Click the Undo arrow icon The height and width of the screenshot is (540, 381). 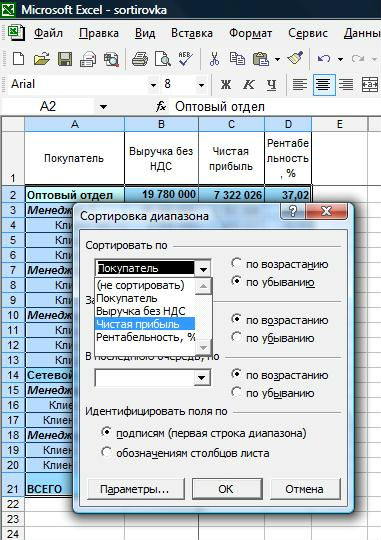click(x=324, y=59)
